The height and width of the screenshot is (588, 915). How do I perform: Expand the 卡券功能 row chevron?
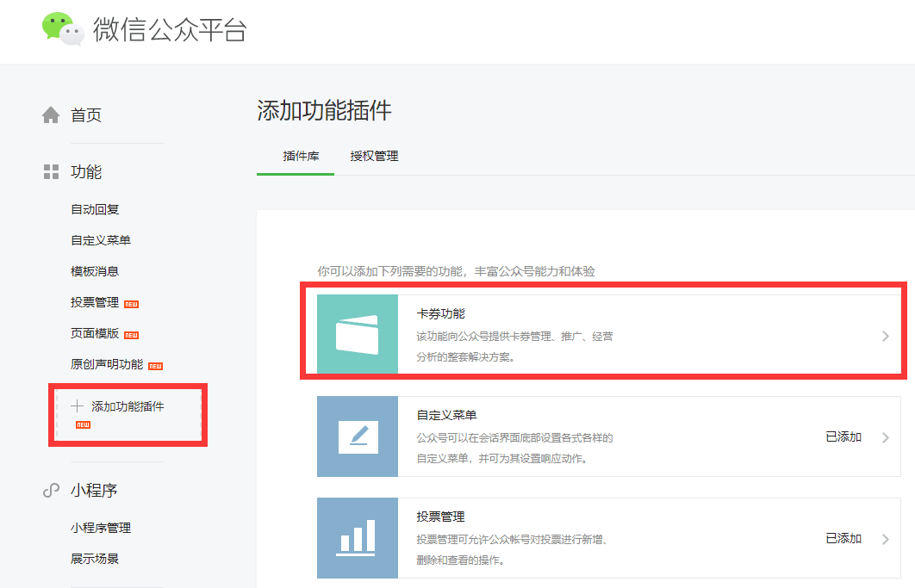click(885, 336)
